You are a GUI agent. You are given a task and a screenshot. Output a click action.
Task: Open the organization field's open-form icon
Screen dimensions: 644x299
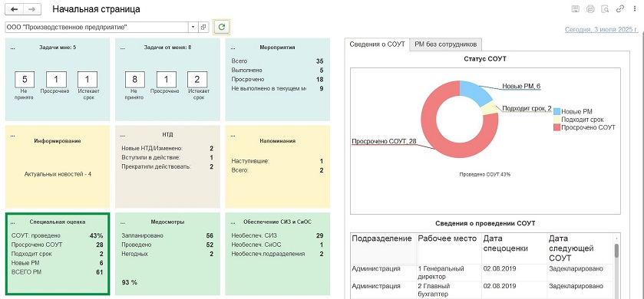[203, 27]
